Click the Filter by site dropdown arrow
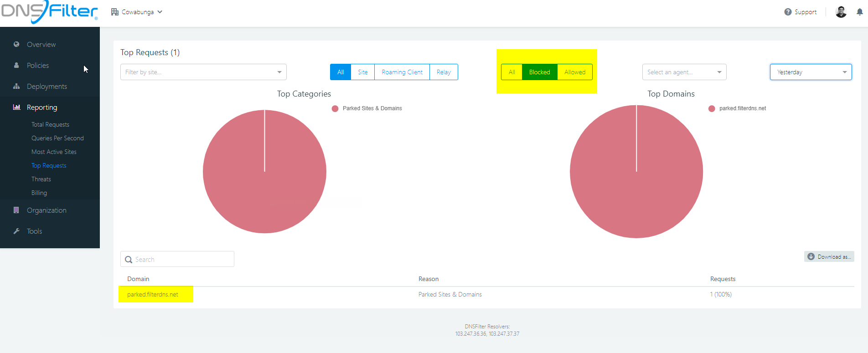The height and width of the screenshot is (353, 868). pyautogui.click(x=279, y=72)
